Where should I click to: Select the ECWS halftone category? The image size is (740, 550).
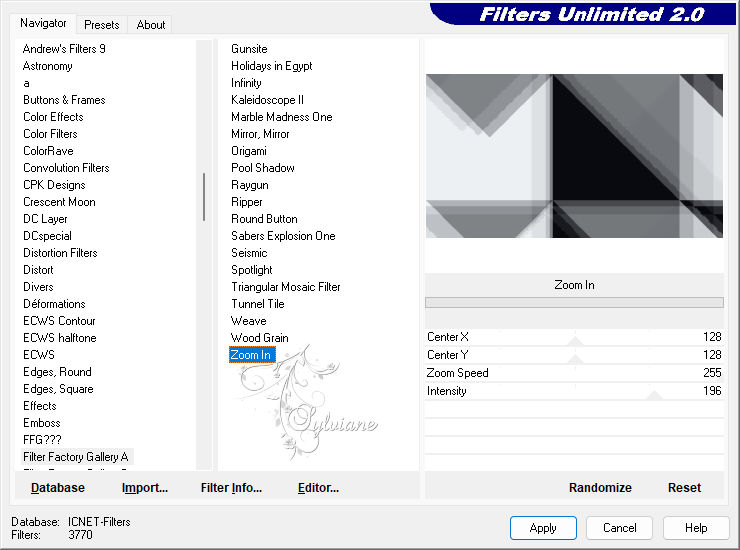click(x=60, y=338)
